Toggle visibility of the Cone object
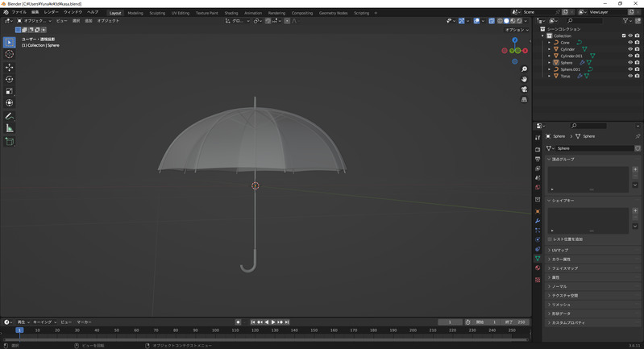Viewport: 644px width, 349px height. [x=630, y=43]
